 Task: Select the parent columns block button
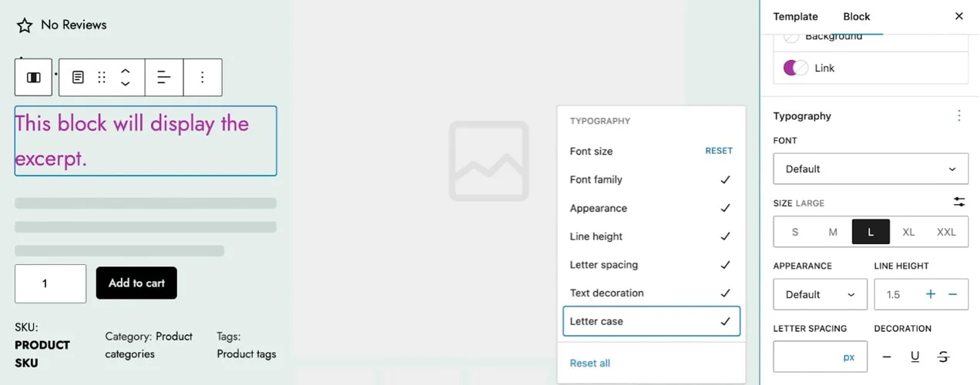(33, 77)
